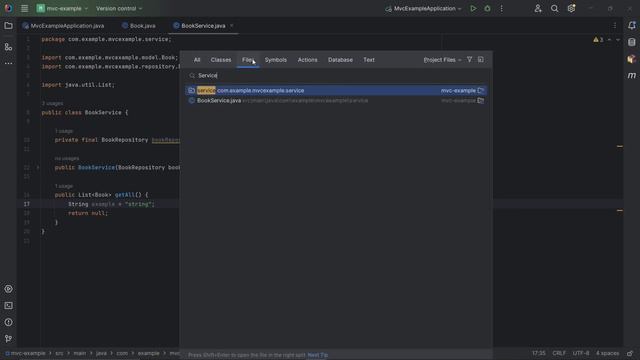
Task: Switch to the Files search tab
Action: coord(248,60)
